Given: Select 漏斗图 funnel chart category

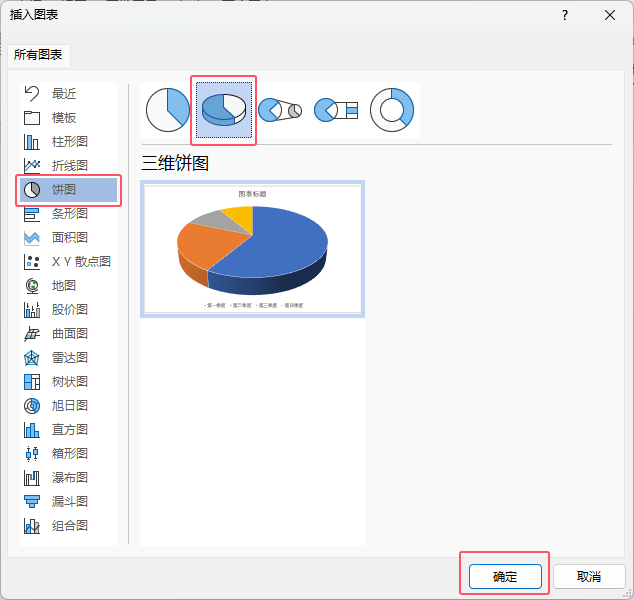Looking at the screenshot, I should 68,501.
